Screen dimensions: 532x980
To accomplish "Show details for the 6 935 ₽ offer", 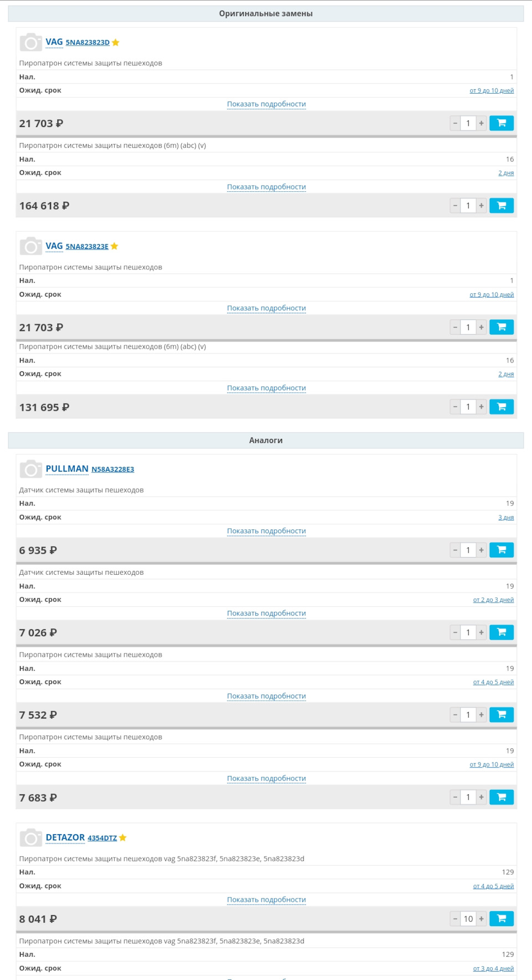I will (266, 531).
